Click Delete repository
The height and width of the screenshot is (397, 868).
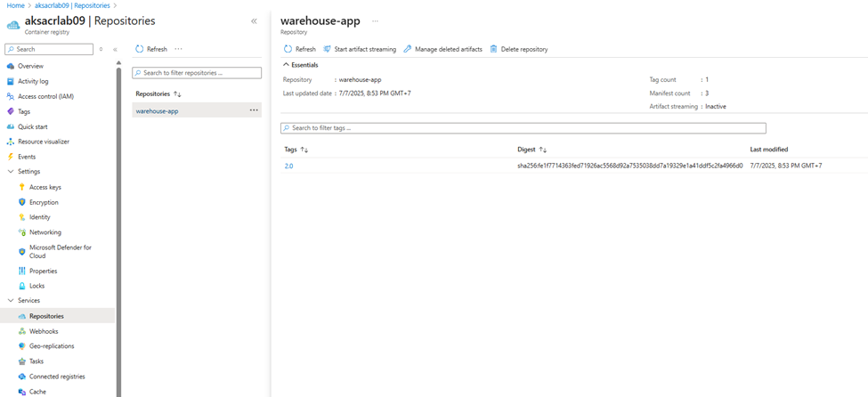pyautogui.click(x=519, y=49)
